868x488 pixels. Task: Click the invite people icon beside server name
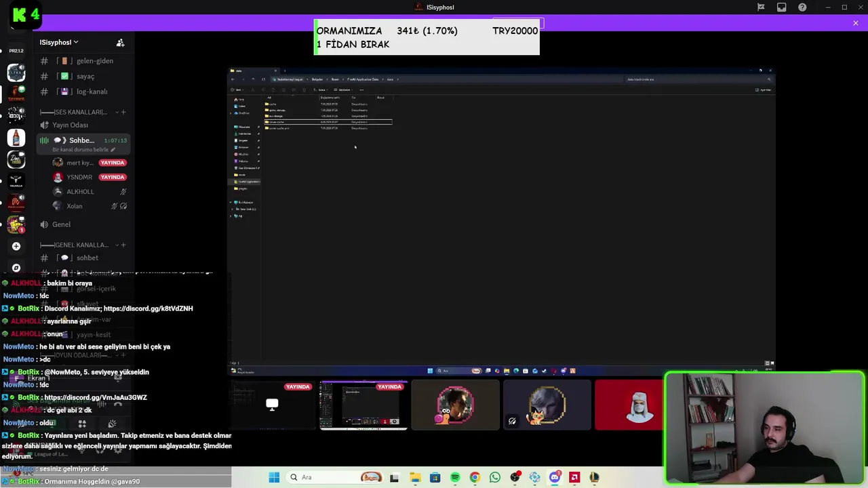pos(120,42)
